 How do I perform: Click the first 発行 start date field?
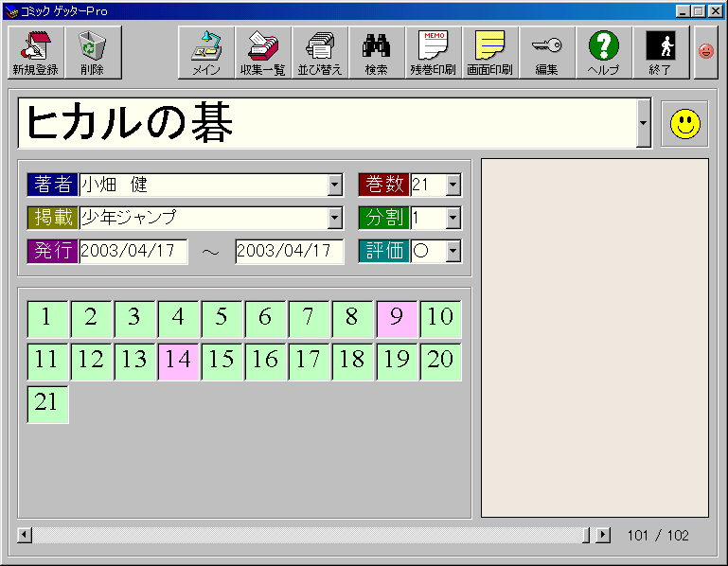133,251
